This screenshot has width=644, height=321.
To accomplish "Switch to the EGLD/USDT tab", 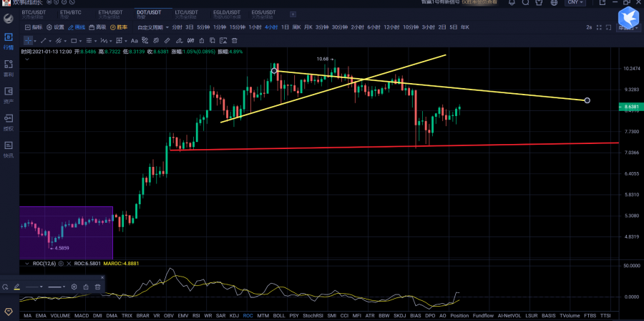I will (227, 14).
